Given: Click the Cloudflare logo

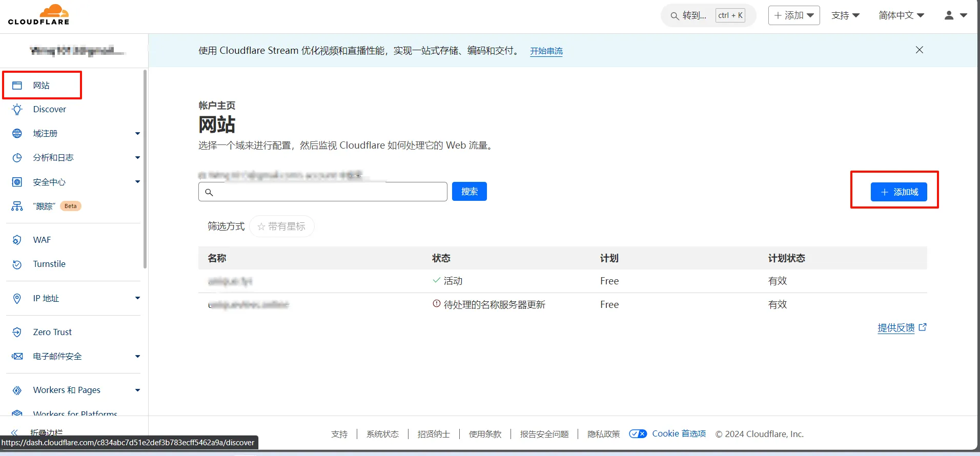Looking at the screenshot, I should click(x=39, y=15).
